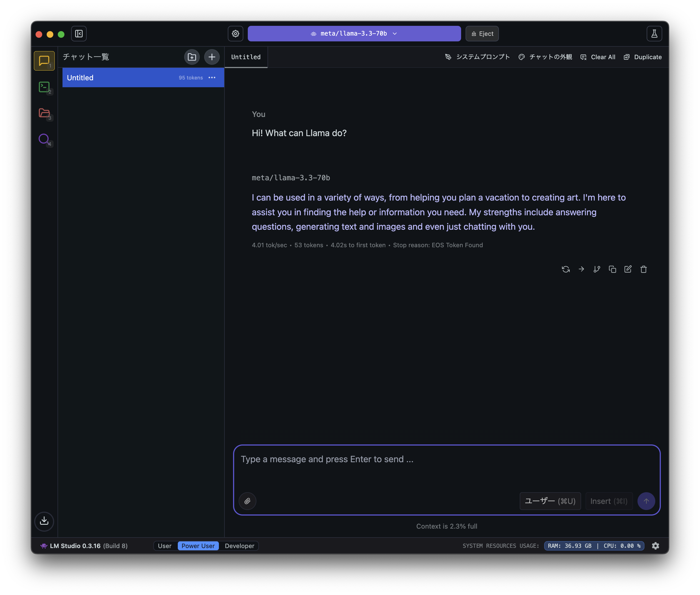The width and height of the screenshot is (700, 595).
Task: Select Power User mode
Action: (198, 546)
